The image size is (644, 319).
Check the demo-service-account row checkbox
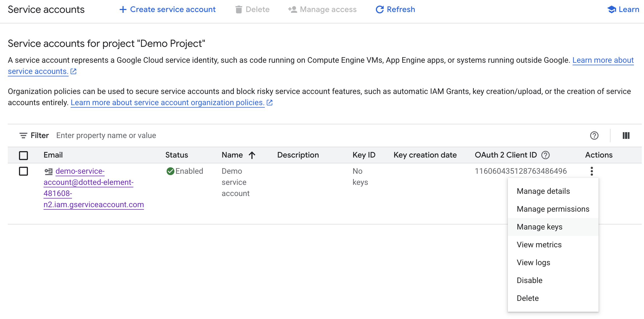(23, 171)
